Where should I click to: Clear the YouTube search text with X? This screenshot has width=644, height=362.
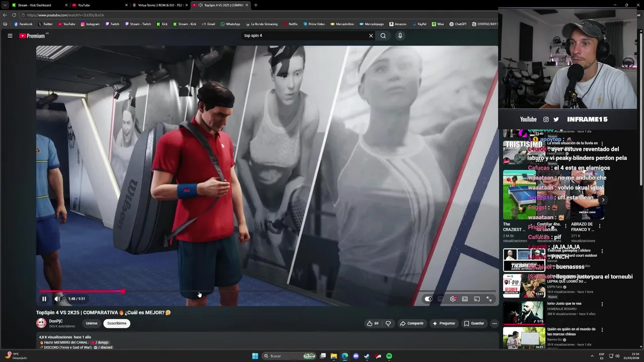(371, 36)
